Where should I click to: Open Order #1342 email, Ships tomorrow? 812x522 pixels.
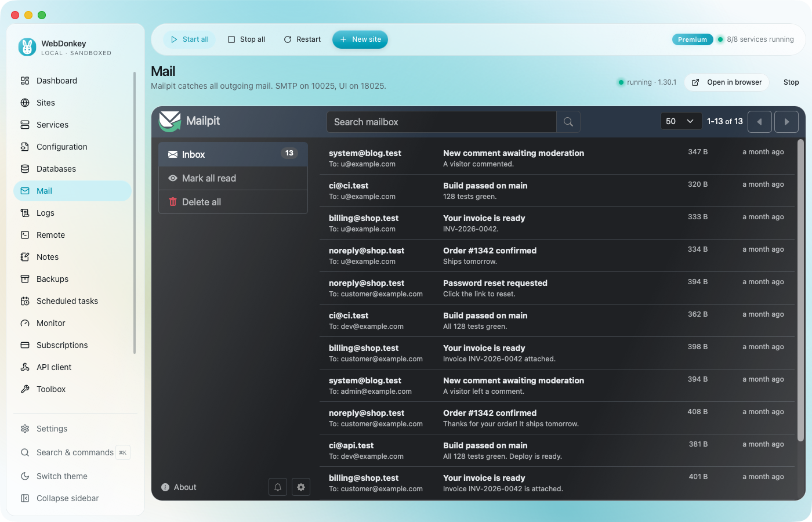click(x=558, y=256)
